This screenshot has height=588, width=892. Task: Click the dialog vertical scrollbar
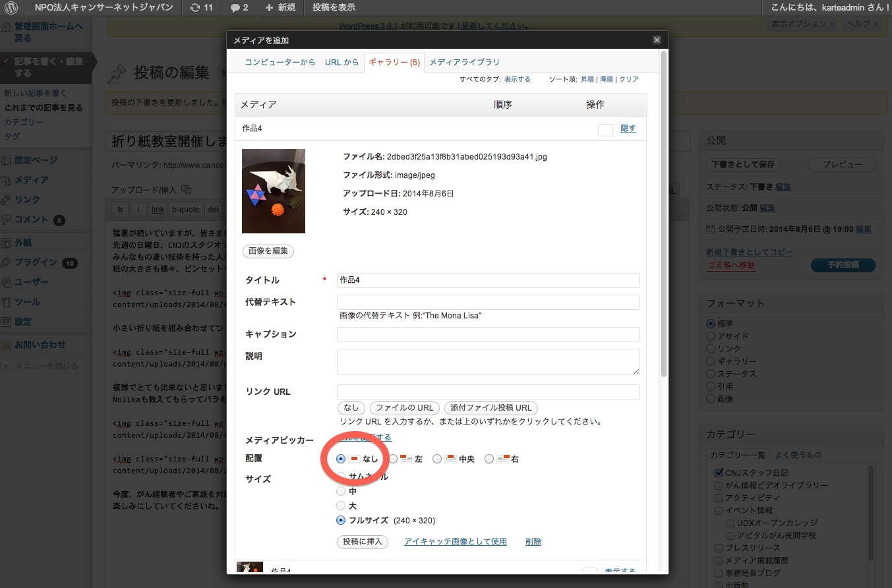pos(664,214)
